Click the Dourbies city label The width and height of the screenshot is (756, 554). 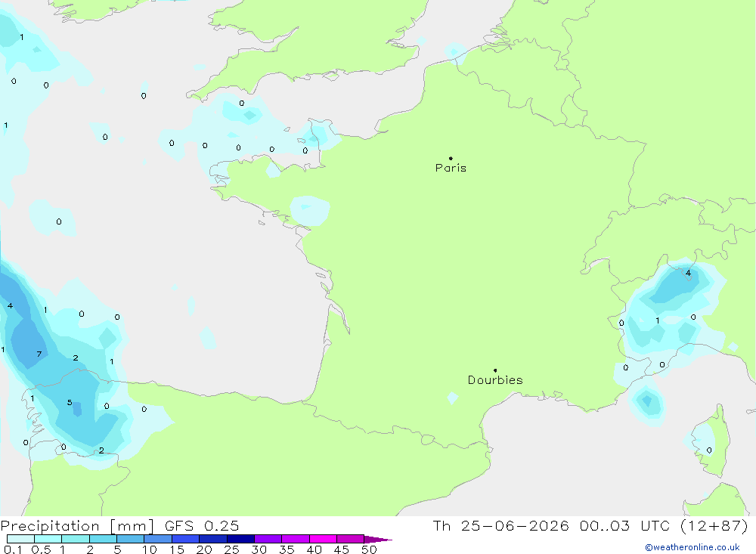point(495,380)
